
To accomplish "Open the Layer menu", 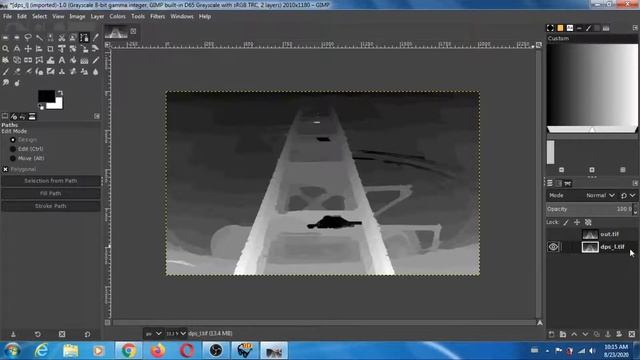I will 97,17.
